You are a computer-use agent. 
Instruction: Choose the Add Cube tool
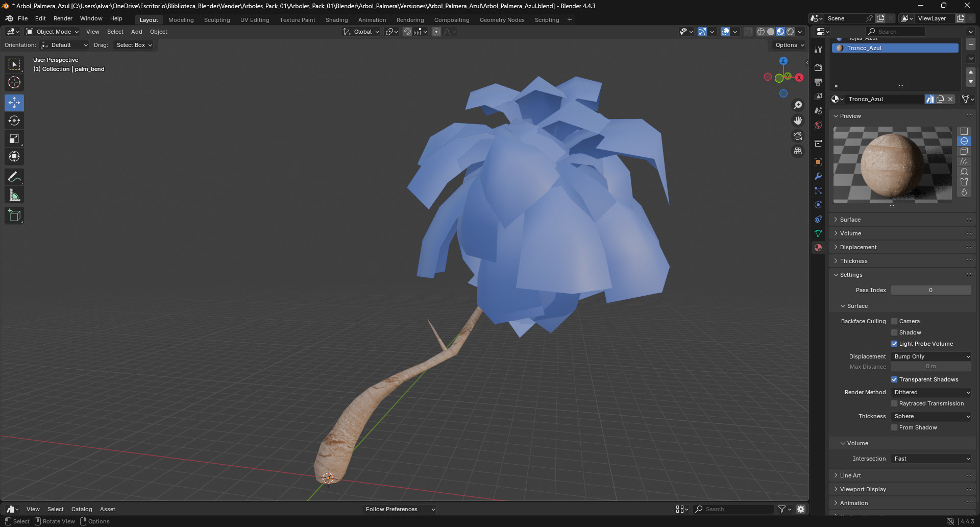click(14, 215)
